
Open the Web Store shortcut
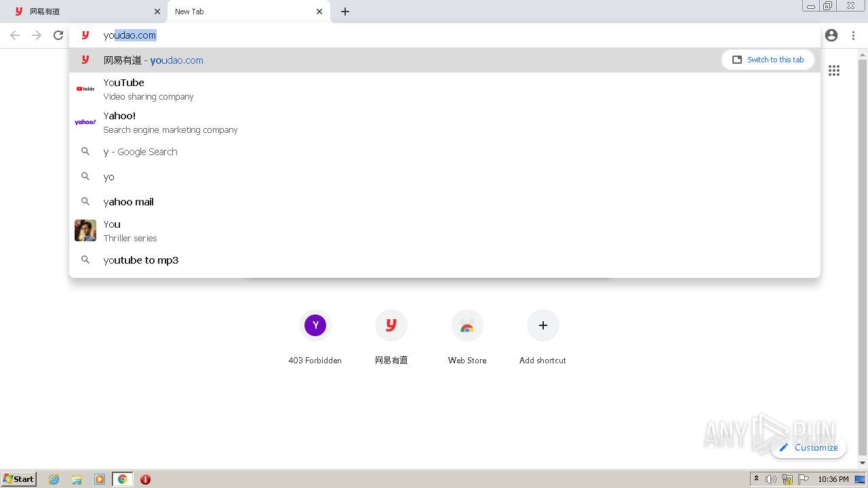pos(467,338)
